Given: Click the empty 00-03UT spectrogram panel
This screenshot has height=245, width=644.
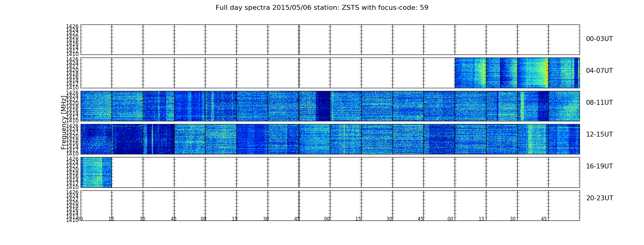Looking at the screenshot, I should 330,40.
